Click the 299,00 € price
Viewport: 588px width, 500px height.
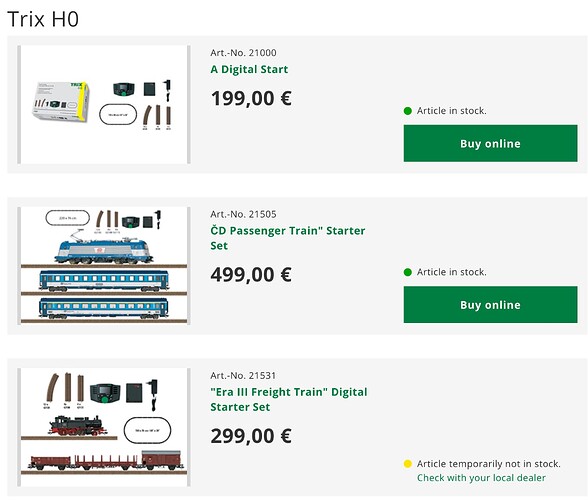pyautogui.click(x=251, y=436)
